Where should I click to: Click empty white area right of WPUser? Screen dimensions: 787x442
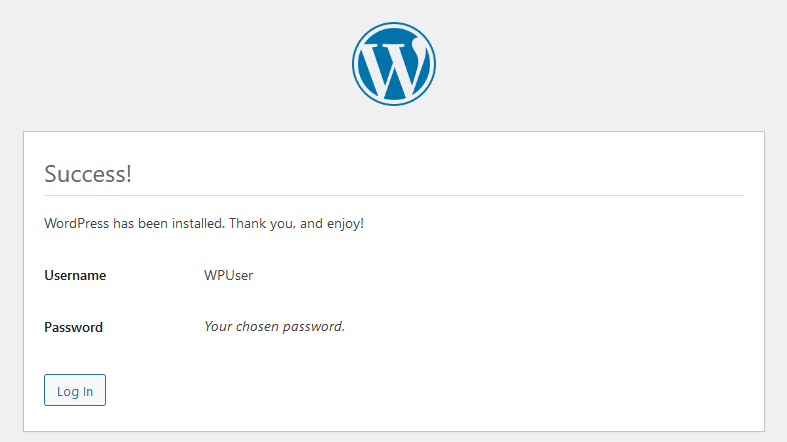click(500, 275)
